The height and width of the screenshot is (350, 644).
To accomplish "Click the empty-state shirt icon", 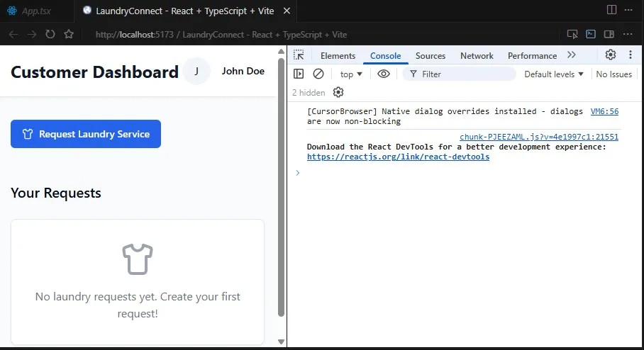I will [x=138, y=259].
